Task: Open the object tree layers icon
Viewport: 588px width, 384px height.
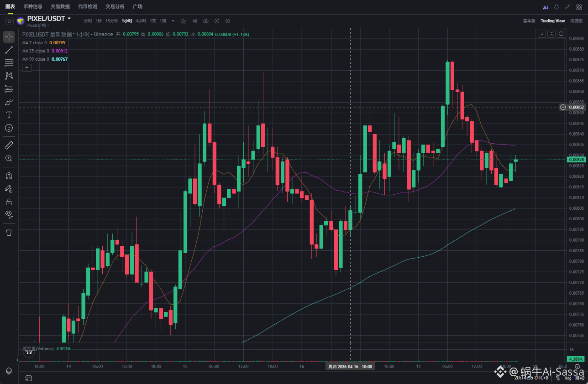Action: coord(9,370)
